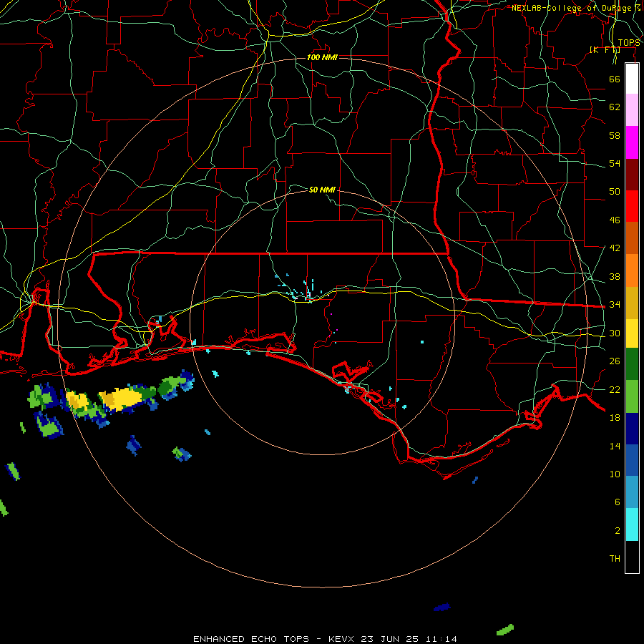Viewport: 644px width, 644px height.
Task: Click the 2 value on the legend
Action: [618, 531]
